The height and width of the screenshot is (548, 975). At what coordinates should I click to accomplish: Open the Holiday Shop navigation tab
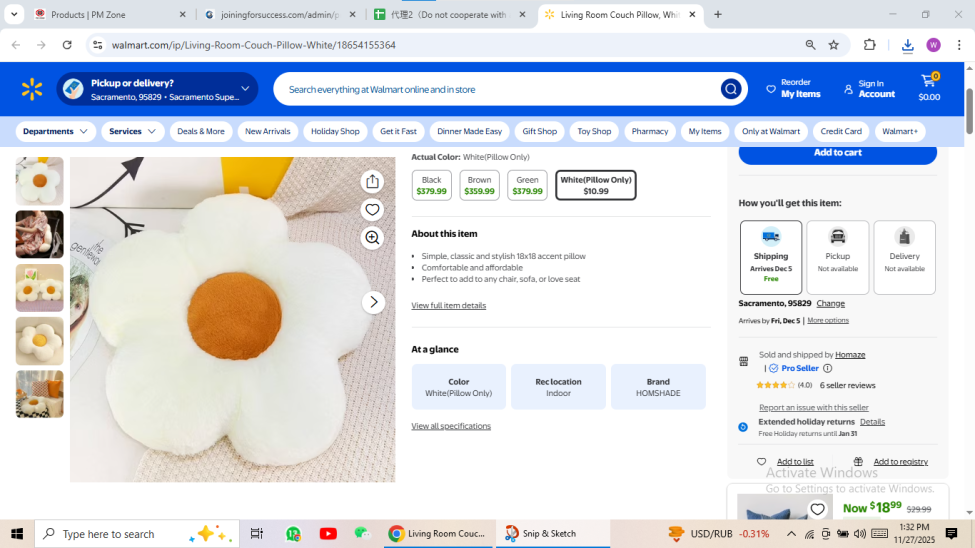[x=335, y=131]
